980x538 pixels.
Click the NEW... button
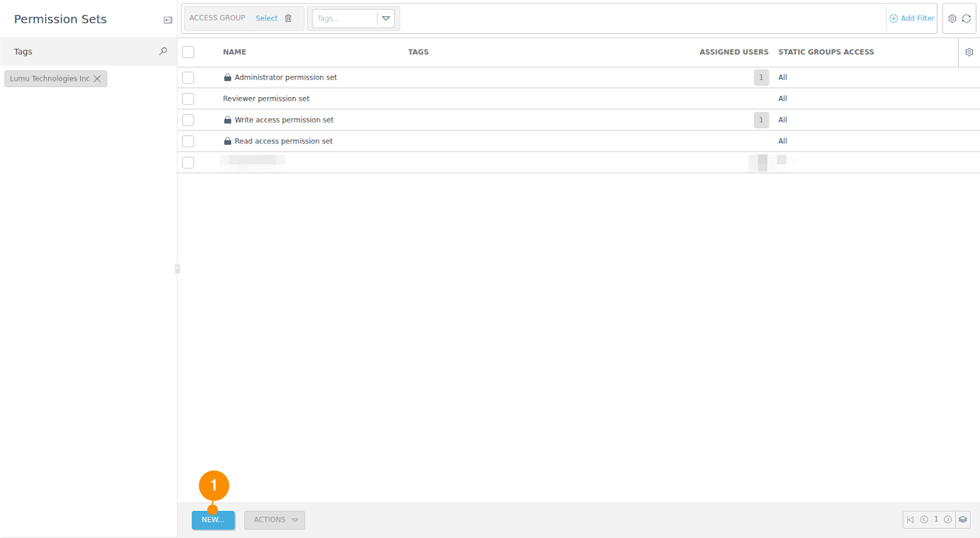213,520
